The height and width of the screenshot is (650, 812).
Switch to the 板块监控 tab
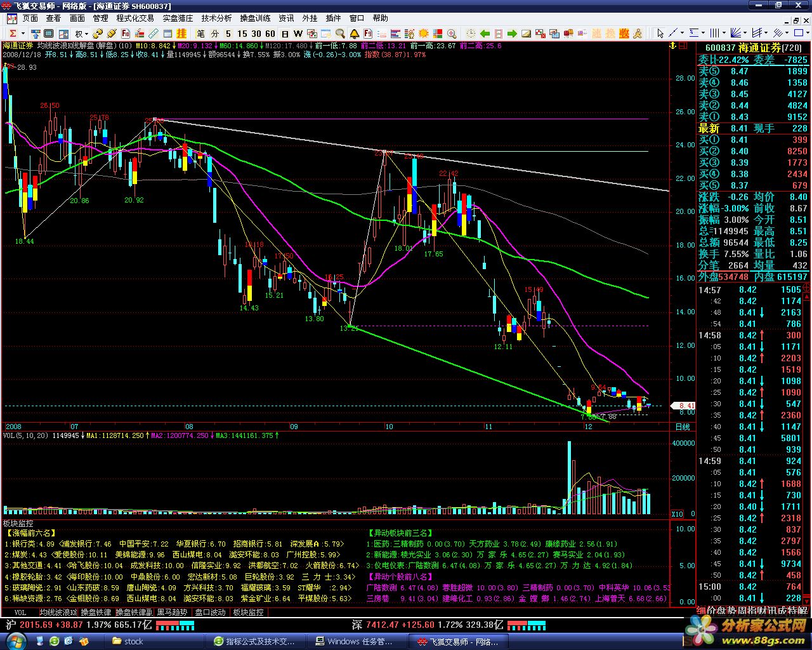click(248, 613)
